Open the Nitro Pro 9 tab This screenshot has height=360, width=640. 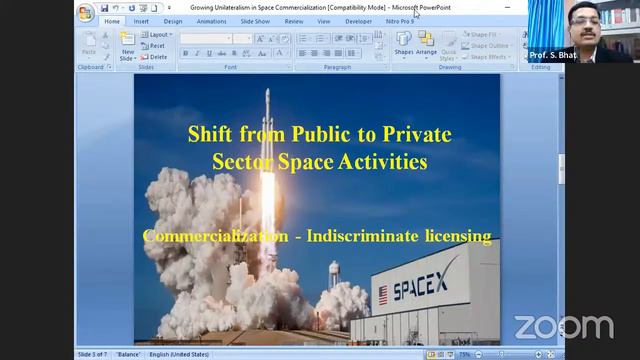coord(400,21)
